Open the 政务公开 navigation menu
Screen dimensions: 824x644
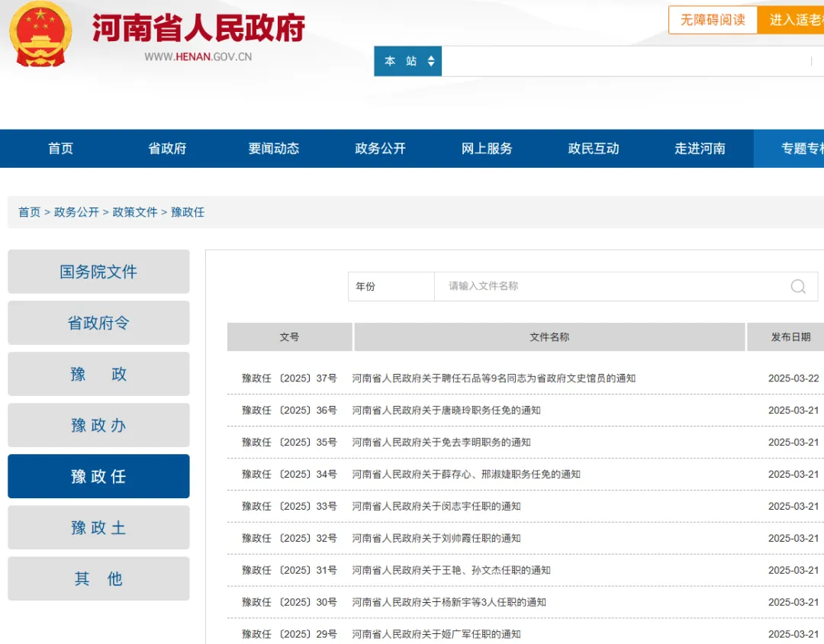click(380, 149)
